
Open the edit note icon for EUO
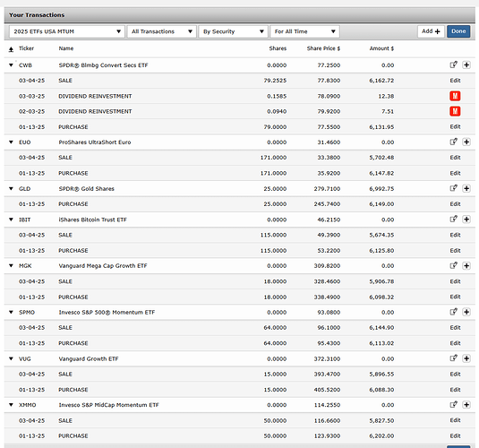pos(454,142)
